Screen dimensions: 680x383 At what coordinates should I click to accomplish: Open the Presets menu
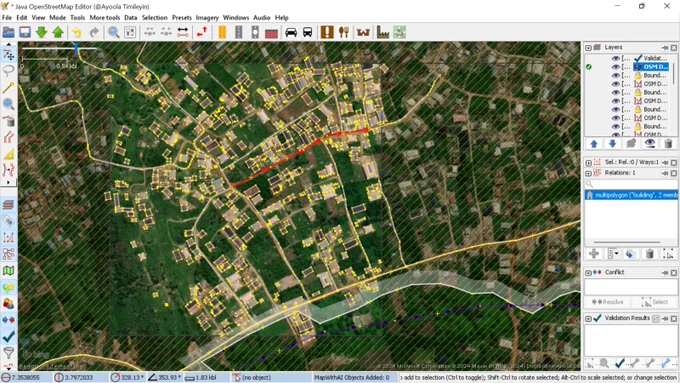pos(182,18)
